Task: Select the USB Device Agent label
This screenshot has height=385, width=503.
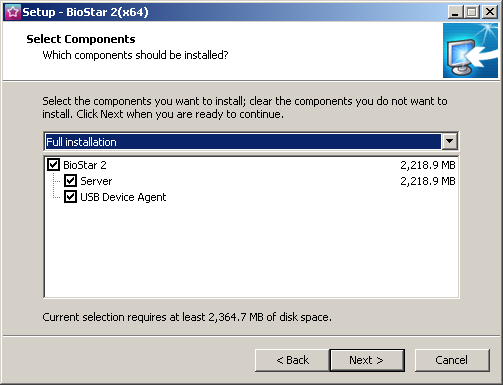Action: pyautogui.click(x=123, y=197)
